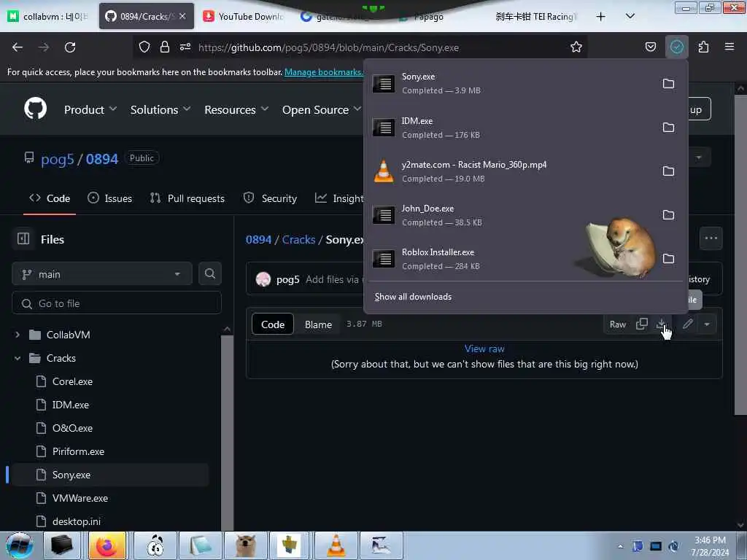Switch to the TEI Racing browser tab
The width and height of the screenshot is (747, 560).
pos(535,17)
